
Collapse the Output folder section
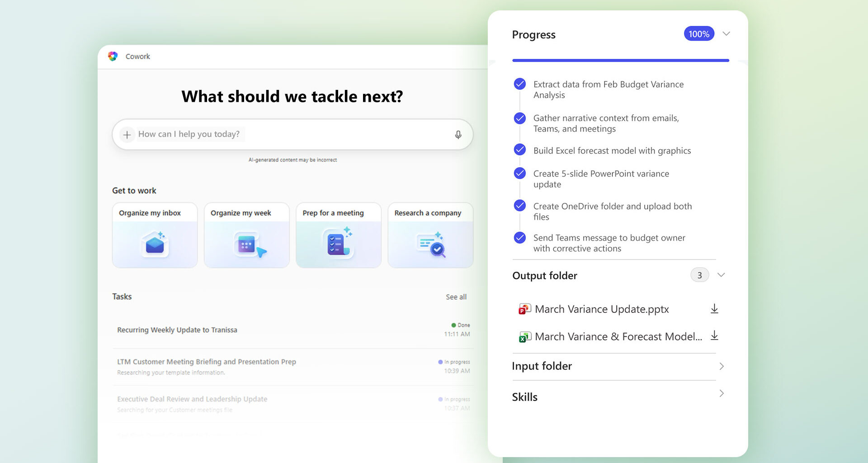(721, 274)
